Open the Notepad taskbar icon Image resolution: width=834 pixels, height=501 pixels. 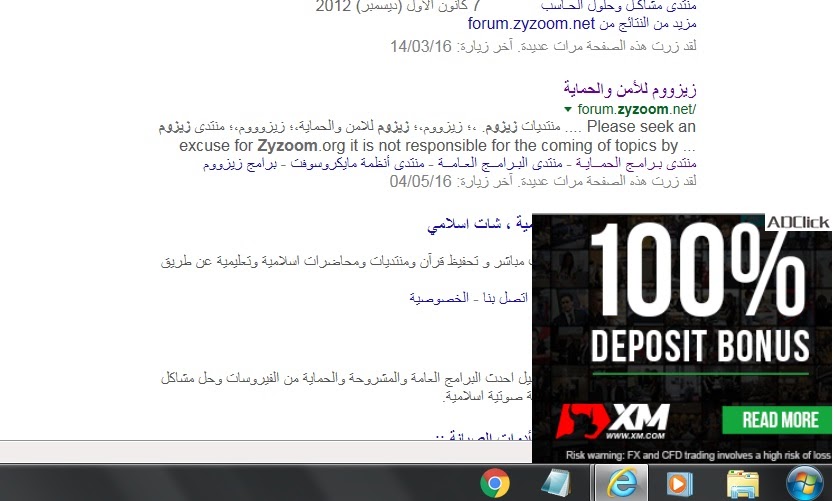point(556,483)
